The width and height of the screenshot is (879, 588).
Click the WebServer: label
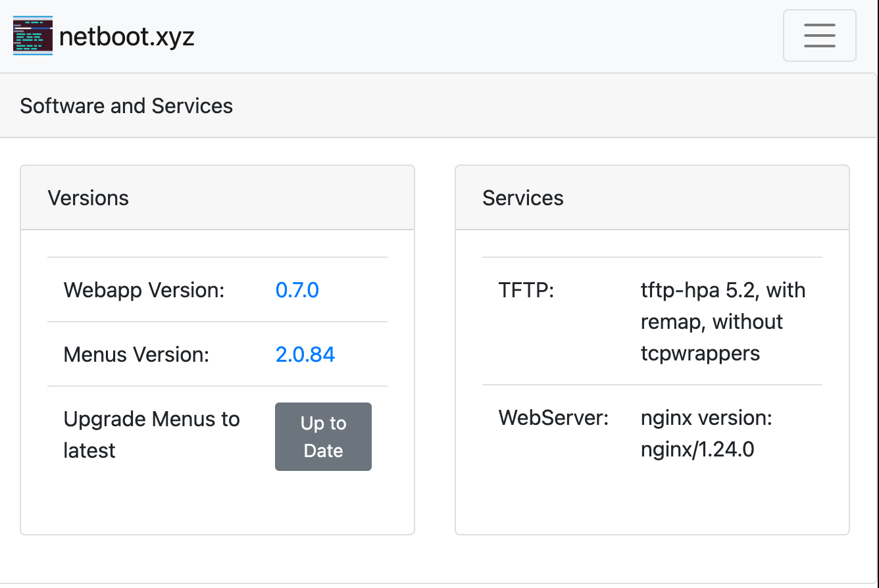pos(554,418)
